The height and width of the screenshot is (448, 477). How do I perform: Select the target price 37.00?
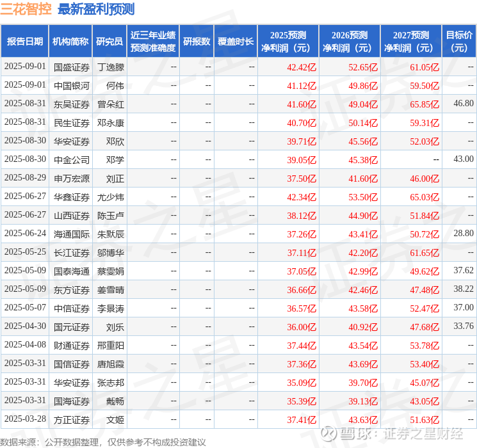(x=464, y=307)
